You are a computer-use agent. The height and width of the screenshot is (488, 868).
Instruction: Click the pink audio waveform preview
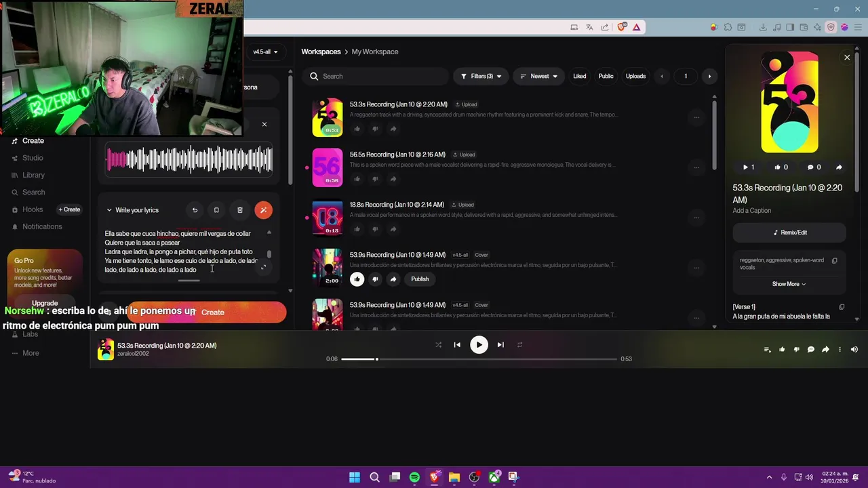[189, 160]
